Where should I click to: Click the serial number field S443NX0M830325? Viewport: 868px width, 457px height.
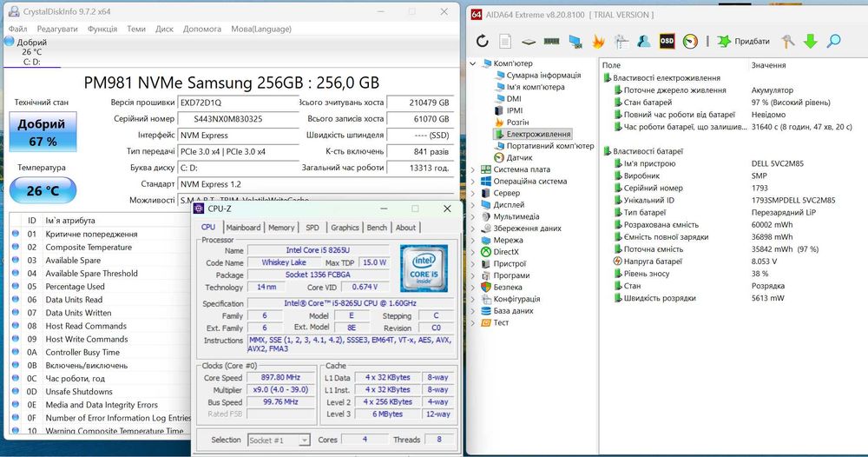point(239,118)
